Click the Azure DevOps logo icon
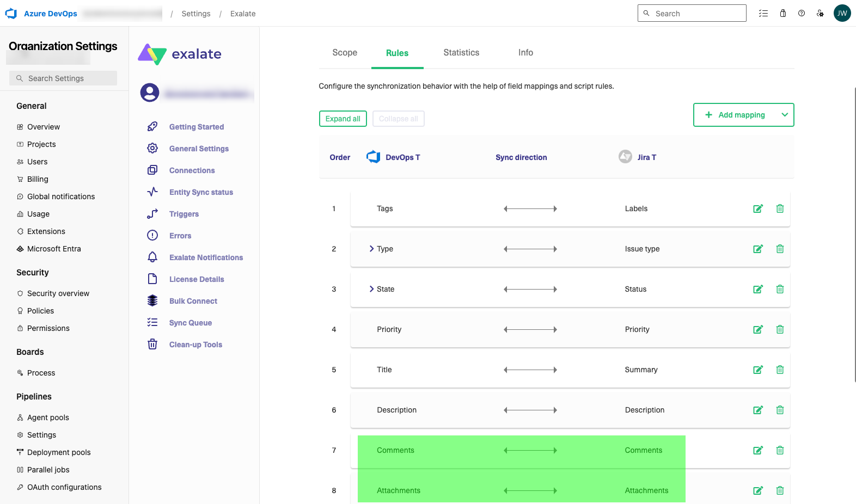 point(11,13)
